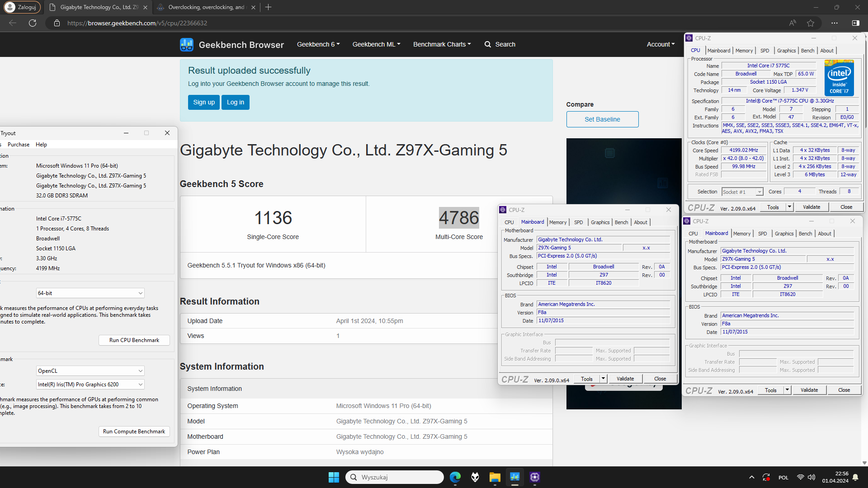Screen dimensions: 868x488
Task: Click the Log in button
Action: [x=236, y=102]
